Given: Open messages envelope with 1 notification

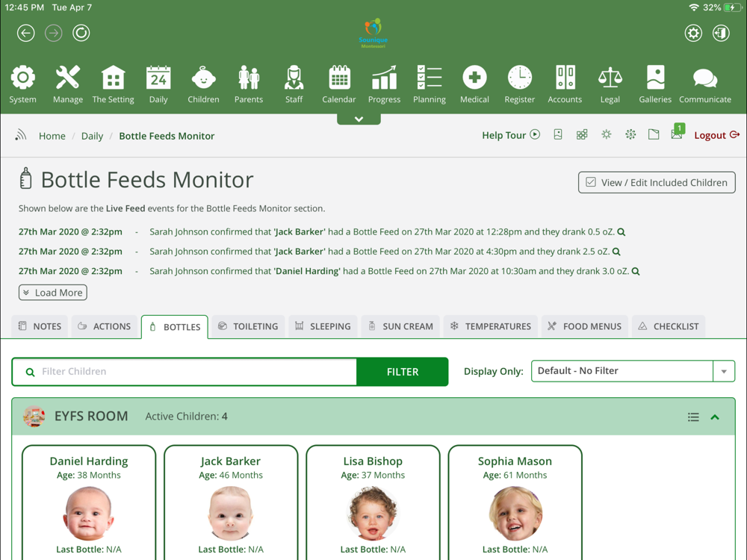Looking at the screenshot, I should point(678,133).
